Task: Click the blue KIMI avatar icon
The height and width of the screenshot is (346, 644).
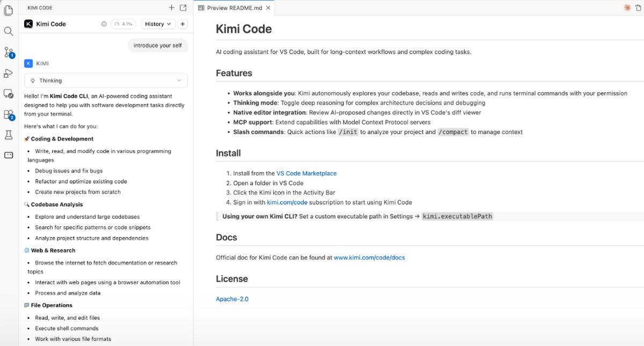Action: (28, 63)
